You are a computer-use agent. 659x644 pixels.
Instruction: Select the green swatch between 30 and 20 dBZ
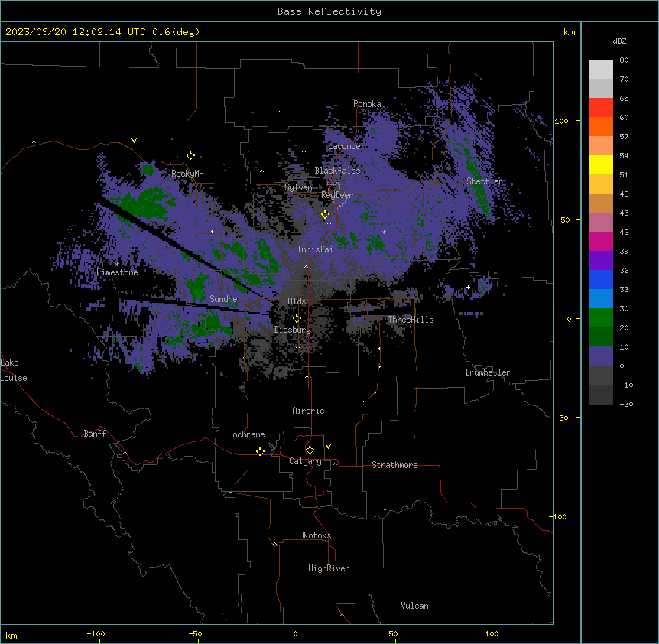pyautogui.click(x=601, y=318)
